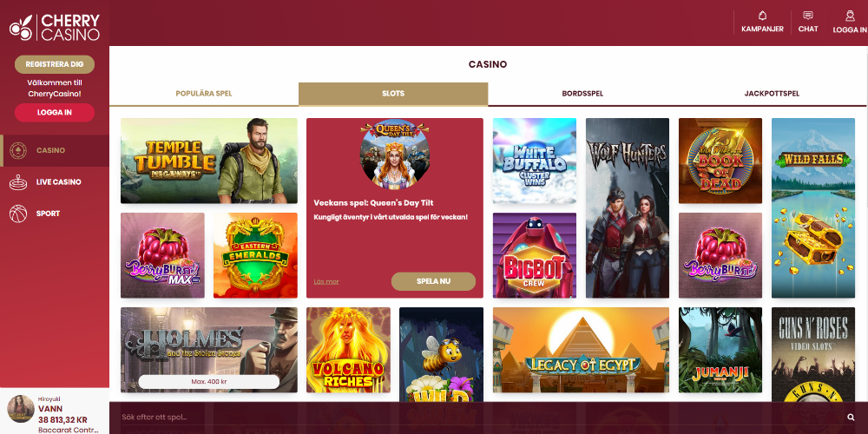Viewport: 868px width, 434px height.
Task: Select the Live Casino roulette icon
Action: coord(17,182)
